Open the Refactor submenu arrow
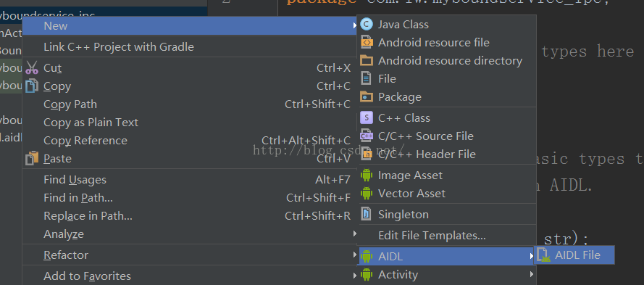 (x=354, y=255)
